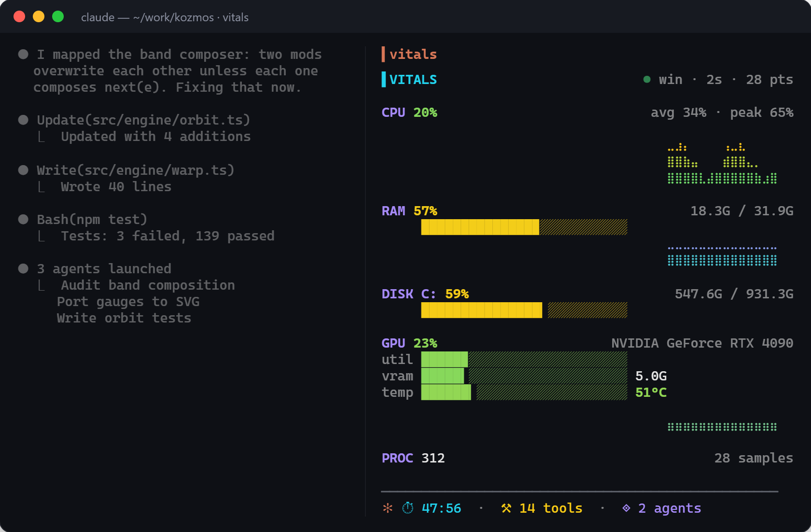The height and width of the screenshot is (532, 811).
Task: Click 'avg 34%' CPU stat
Action: click(x=679, y=112)
